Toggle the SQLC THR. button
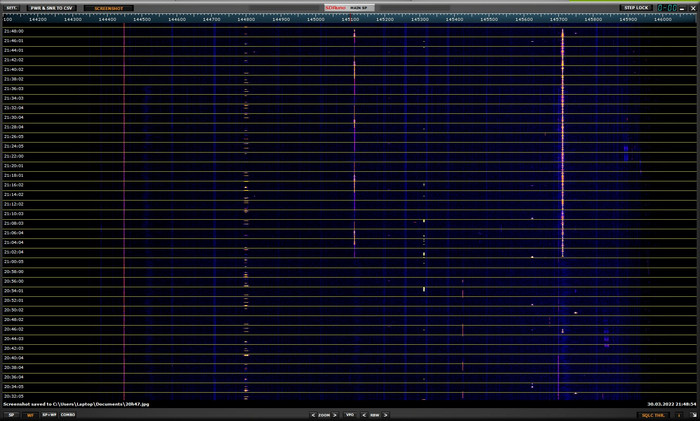Image resolution: width=700 pixels, height=421 pixels. 653,415
